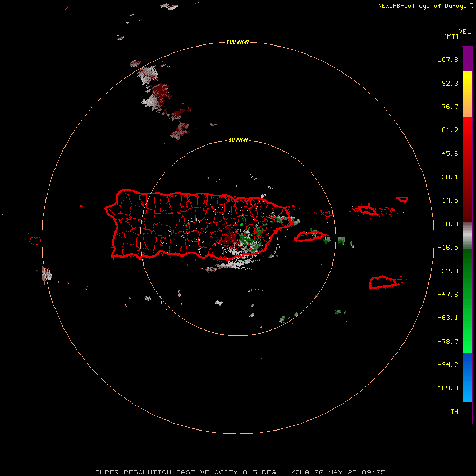Click the -78.7 value on velocity scale
The height and width of the screenshot is (476, 476).
(448, 342)
